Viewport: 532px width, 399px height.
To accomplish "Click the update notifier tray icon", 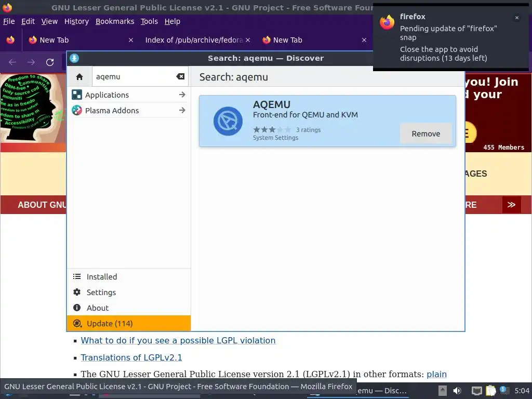I will pyautogui.click(x=504, y=390).
